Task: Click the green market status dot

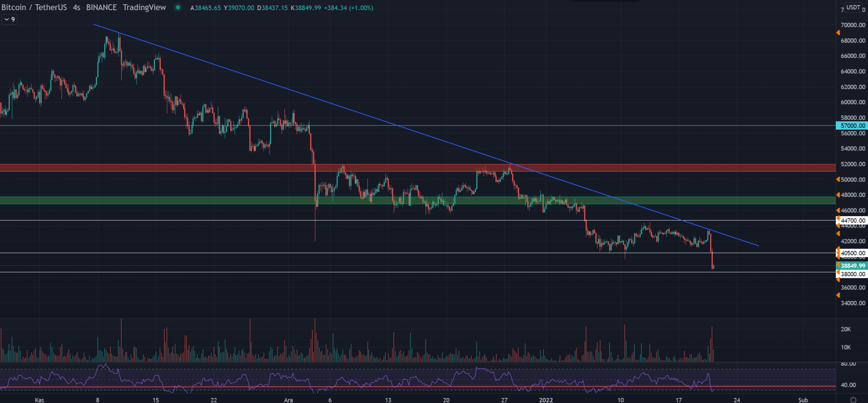Action: tap(178, 7)
